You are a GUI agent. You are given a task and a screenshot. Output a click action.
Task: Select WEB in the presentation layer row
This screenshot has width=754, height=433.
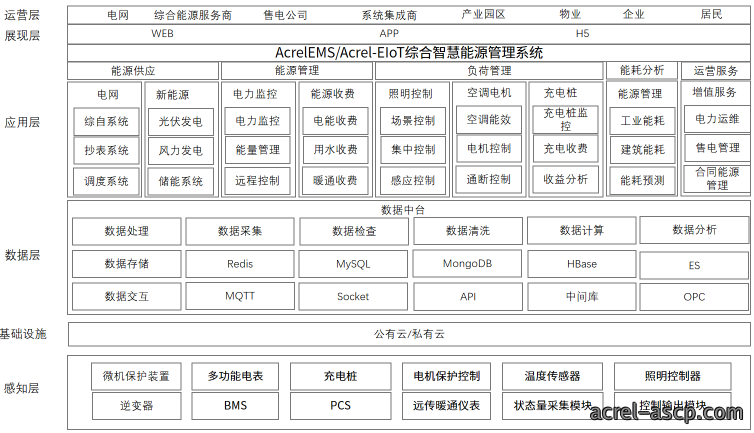(162, 34)
